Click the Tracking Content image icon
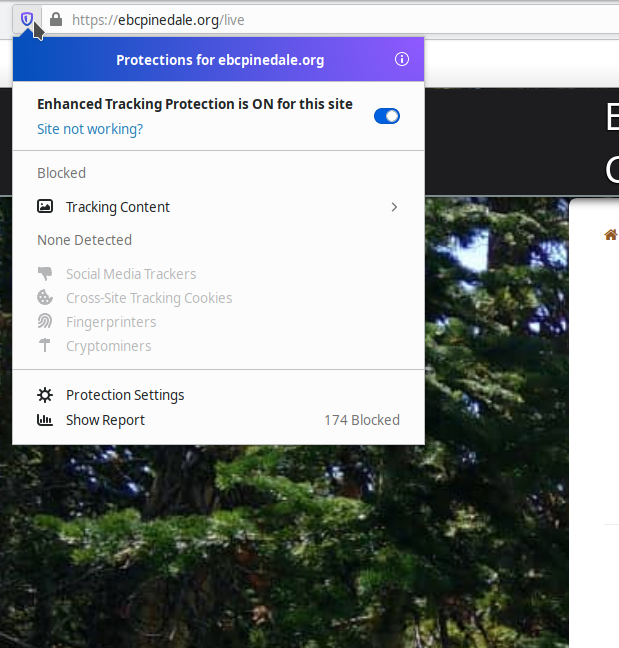 [x=45, y=206]
